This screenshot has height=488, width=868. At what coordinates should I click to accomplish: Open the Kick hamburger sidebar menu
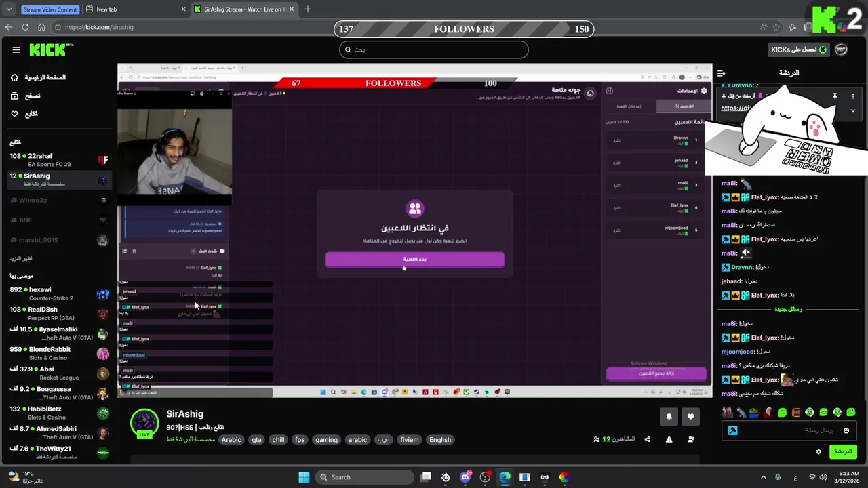pos(16,49)
